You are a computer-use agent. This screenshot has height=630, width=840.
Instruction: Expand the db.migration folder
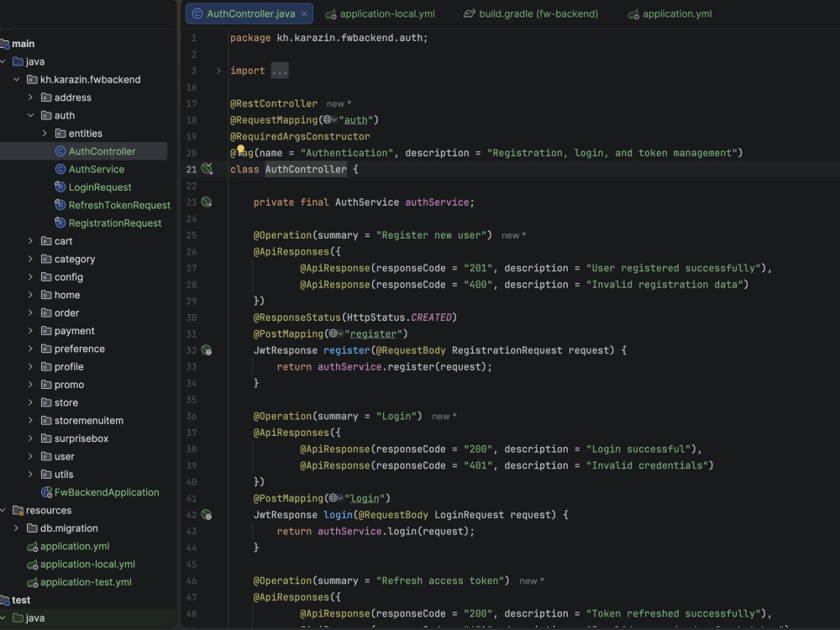pos(17,528)
